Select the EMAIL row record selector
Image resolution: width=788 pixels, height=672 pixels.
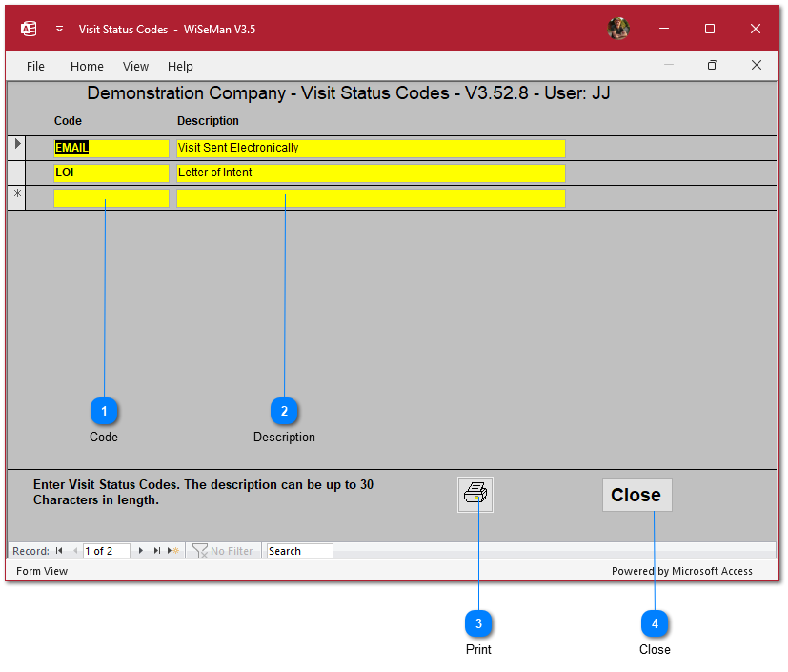[x=16, y=148]
